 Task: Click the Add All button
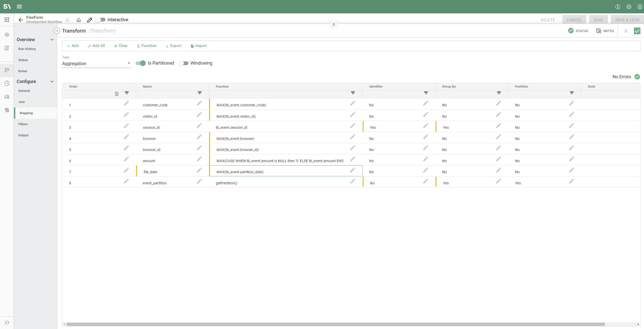96,46
